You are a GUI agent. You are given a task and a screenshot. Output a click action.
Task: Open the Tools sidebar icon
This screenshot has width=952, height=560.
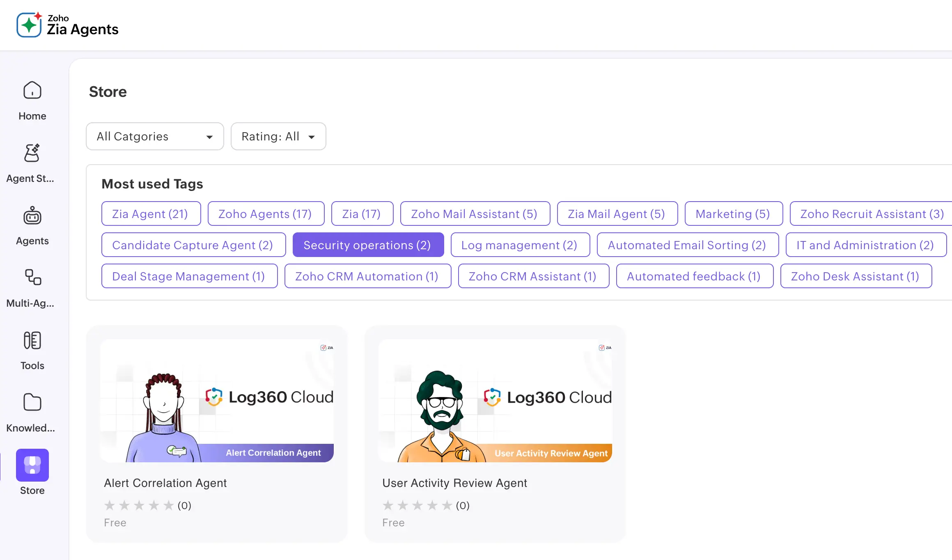pyautogui.click(x=32, y=340)
